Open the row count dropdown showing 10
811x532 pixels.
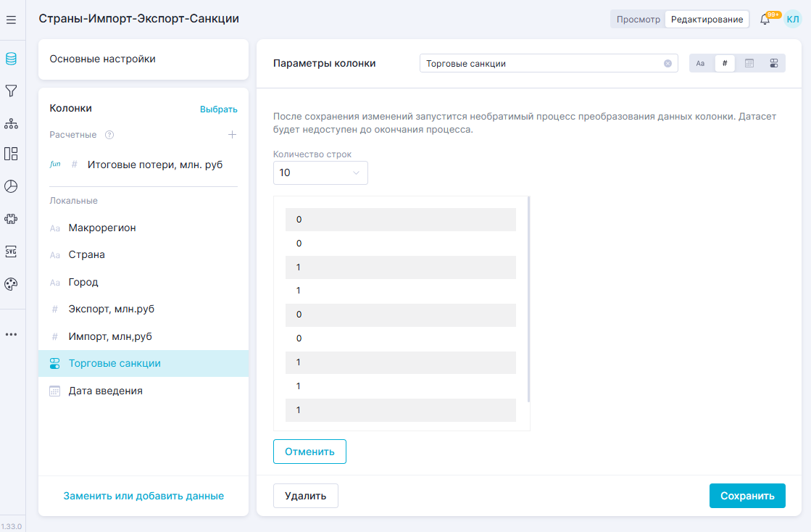[x=320, y=173]
